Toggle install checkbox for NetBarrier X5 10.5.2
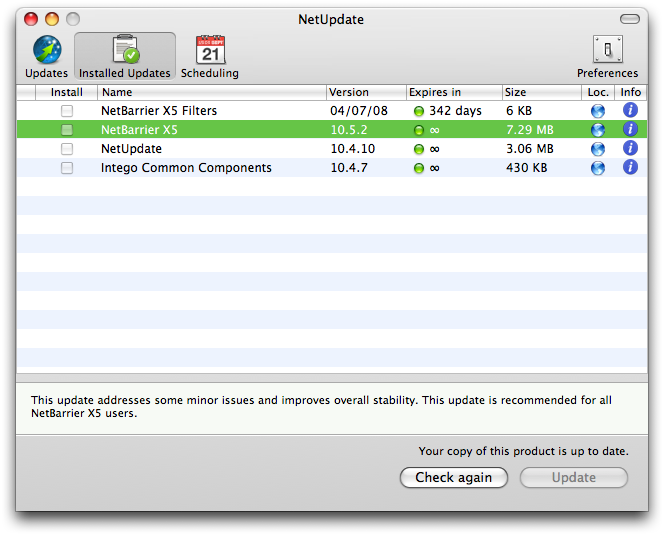The width and height of the screenshot is (664, 535). 67,130
